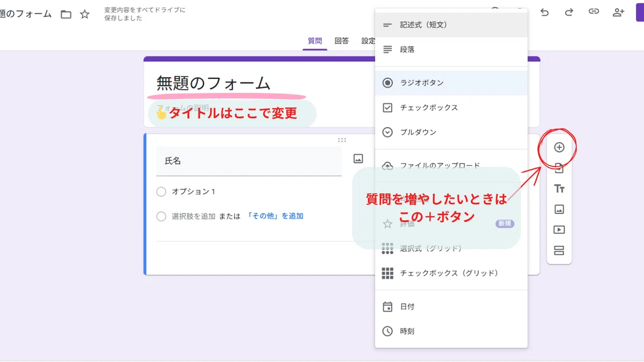Open the 質問 tab
The width and height of the screenshot is (644, 362).
pyautogui.click(x=315, y=41)
